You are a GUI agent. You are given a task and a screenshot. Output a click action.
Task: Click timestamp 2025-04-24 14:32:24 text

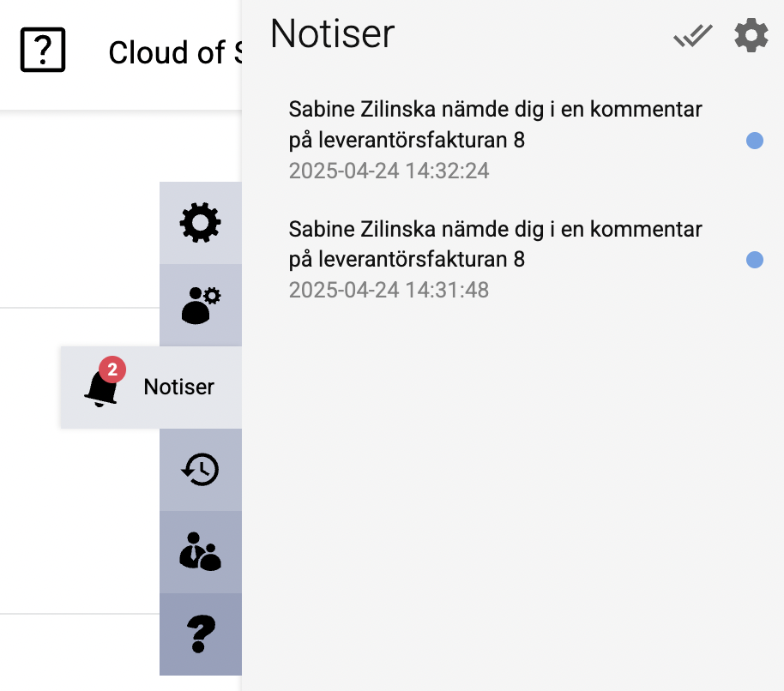coord(389,171)
